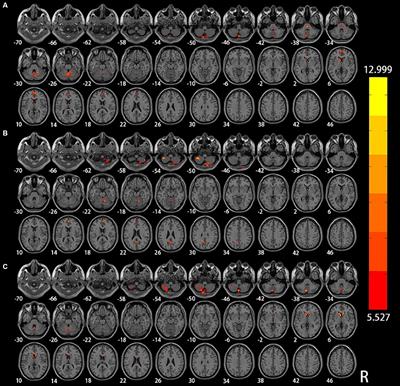The image size is (400, 386).
Task: Select panel C brain slice at -30
Action: 35,321
